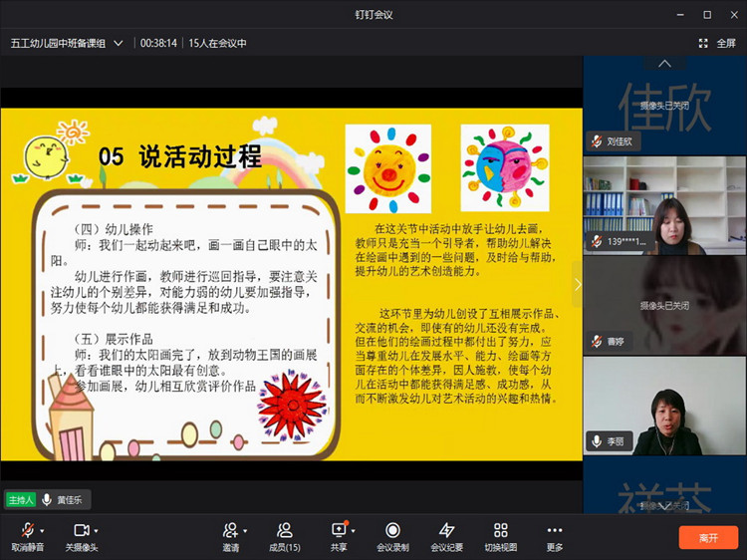Click host microphone icon beside 黄佳乐

47,499
